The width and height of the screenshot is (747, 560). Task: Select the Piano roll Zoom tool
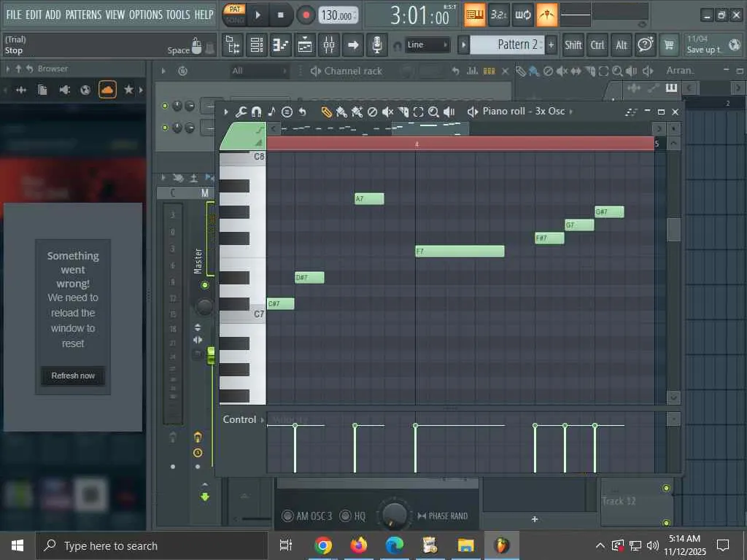coord(433,112)
